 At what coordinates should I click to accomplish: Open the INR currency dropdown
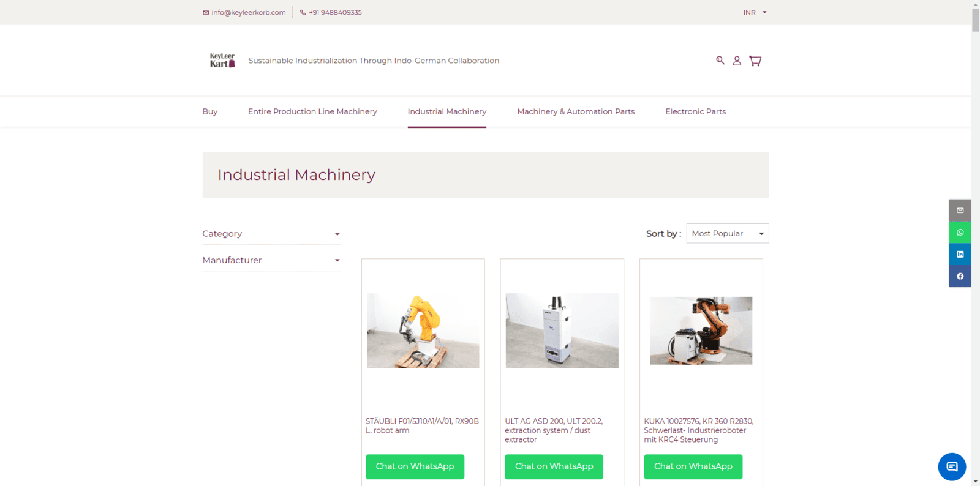[755, 12]
